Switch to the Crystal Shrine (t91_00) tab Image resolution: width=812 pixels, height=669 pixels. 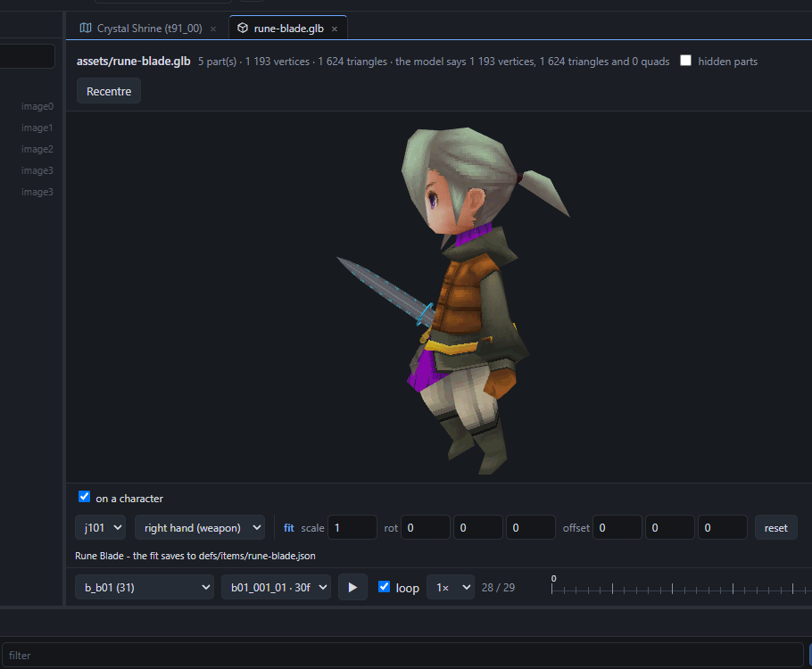coord(148,29)
